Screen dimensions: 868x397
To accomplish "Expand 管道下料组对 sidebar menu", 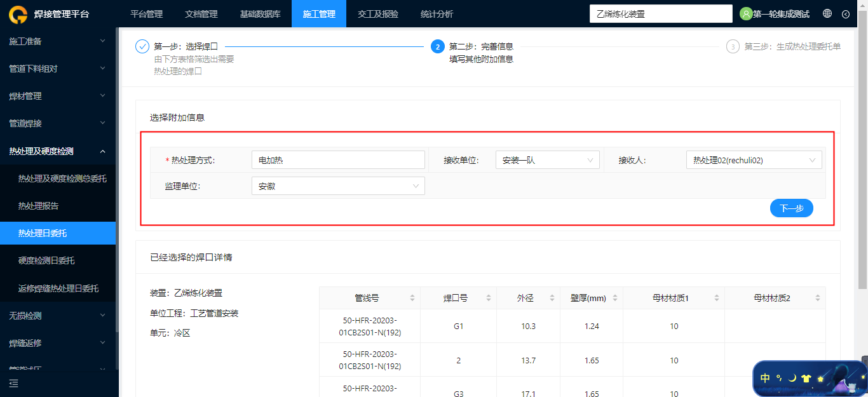I will (x=58, y=69).
